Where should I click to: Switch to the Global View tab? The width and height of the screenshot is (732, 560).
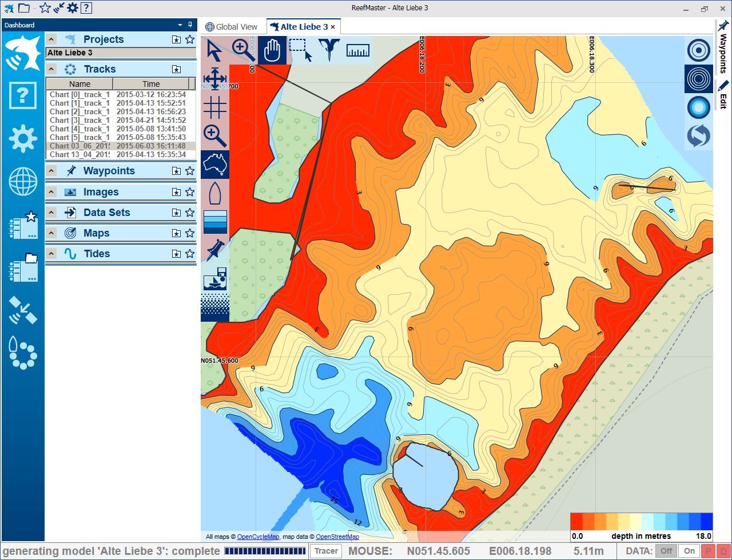coord(232,27)
